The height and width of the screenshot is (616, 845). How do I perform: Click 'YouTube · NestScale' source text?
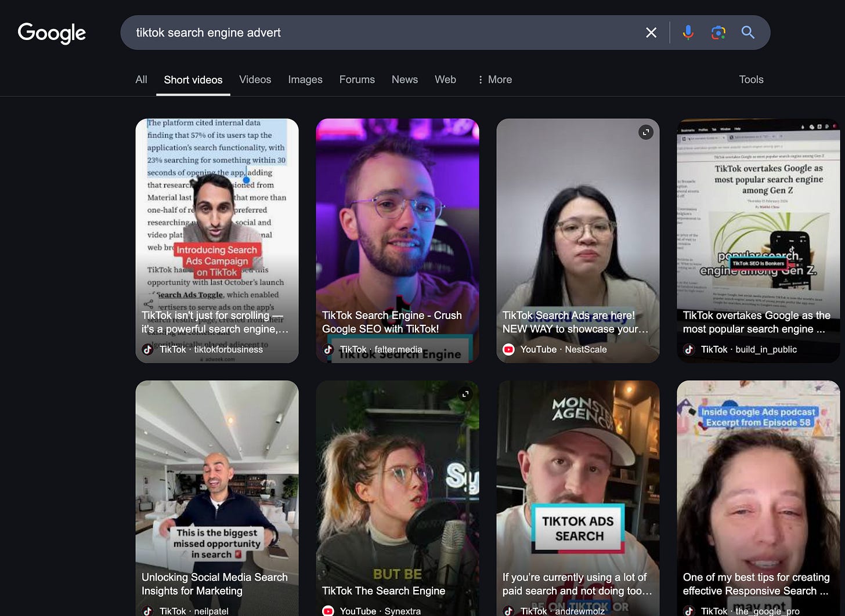[564, 349]
